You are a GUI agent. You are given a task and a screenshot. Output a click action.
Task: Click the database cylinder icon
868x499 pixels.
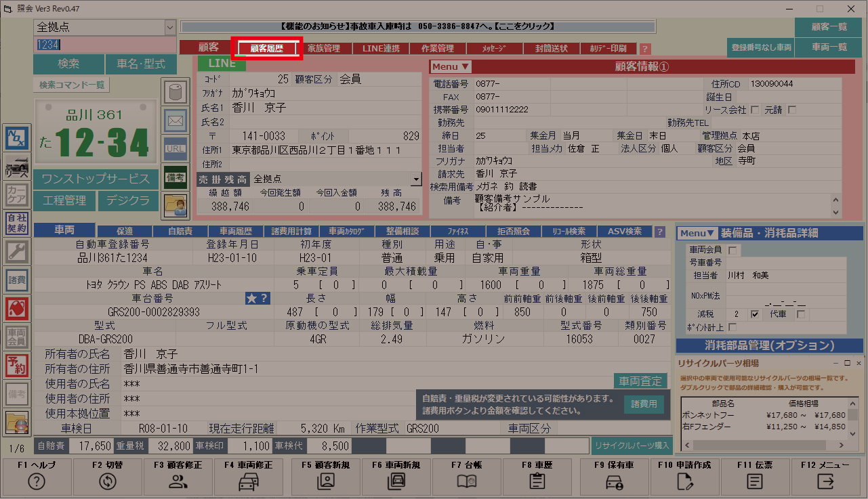175,93
